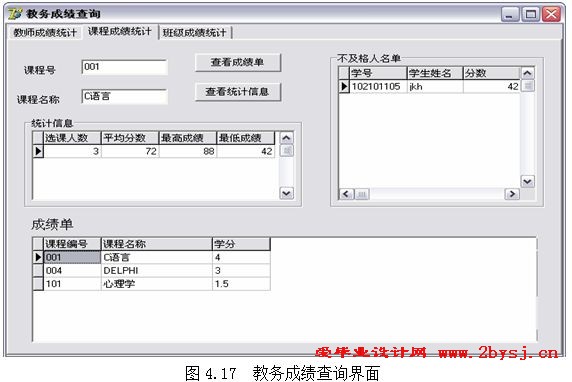The image size is (572, 382).
Task: Select the C语言 cell in 成绩单 grid
Action: click(x=156, y=257)
